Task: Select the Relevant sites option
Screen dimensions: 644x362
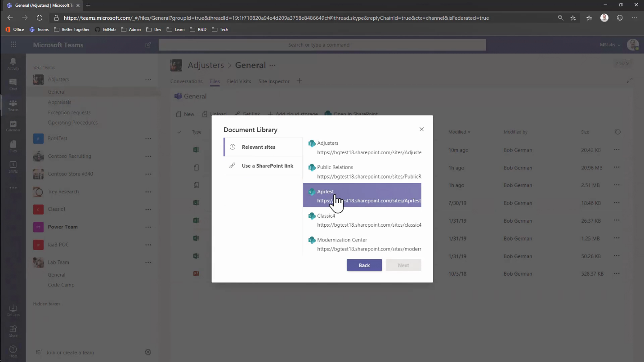Action: 263,147
